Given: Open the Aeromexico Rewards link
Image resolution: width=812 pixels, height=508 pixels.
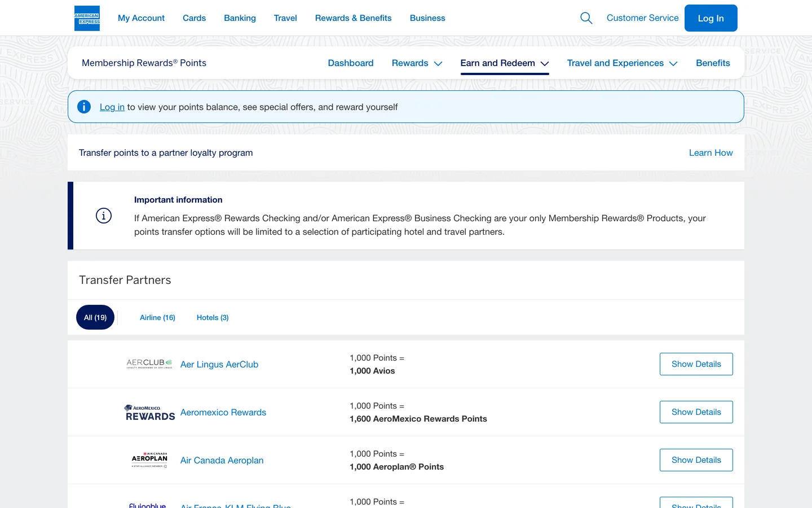Looking at the screenshot, I should tap(223, 413).
